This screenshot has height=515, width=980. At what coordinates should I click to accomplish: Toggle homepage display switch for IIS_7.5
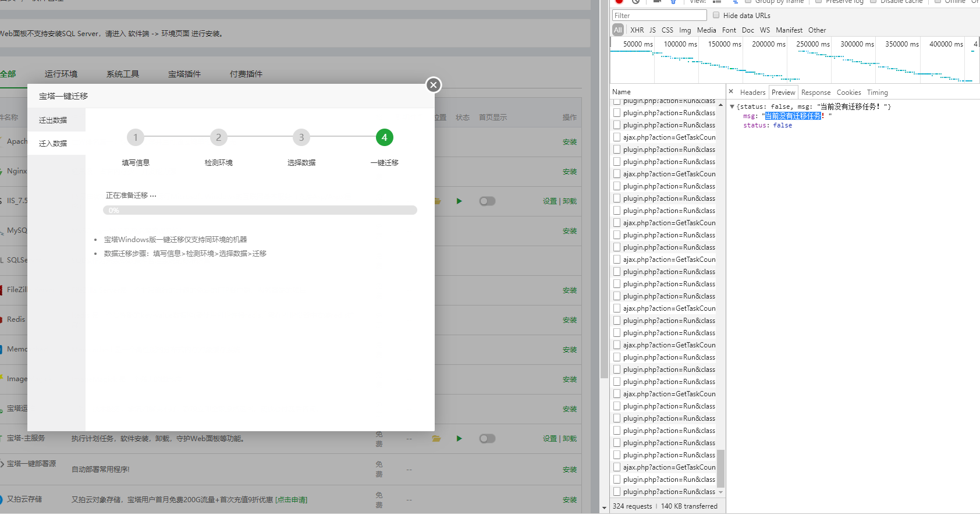487,201
